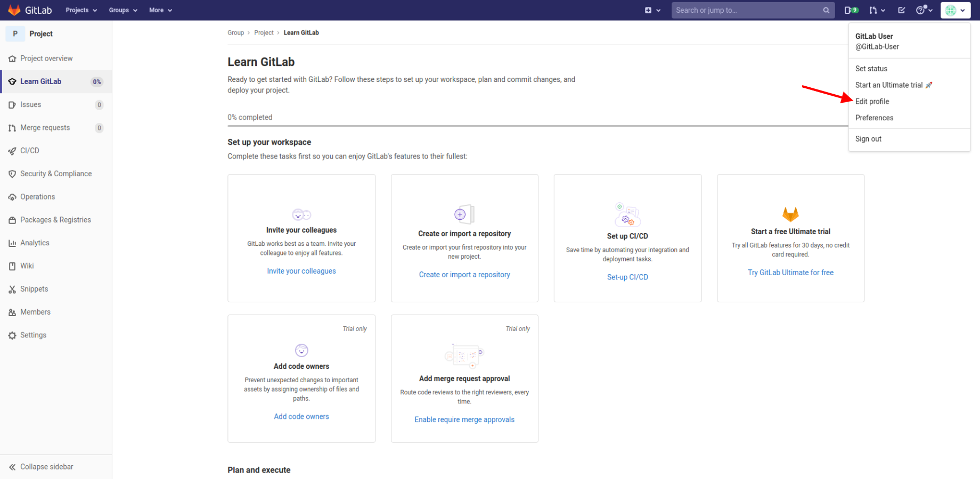Image resolution: width=980 pixels, height=479 pixels.
Task: Select Edit profile in user menu
Action: pyautogui.click(x=872, y=102)
